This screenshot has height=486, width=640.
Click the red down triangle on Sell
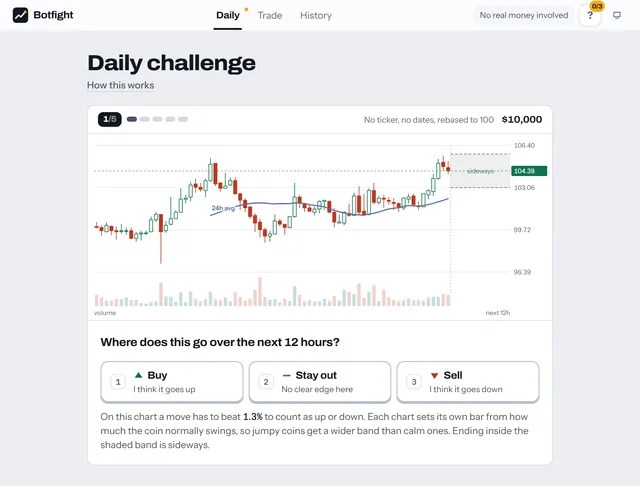tap(434, 375)
